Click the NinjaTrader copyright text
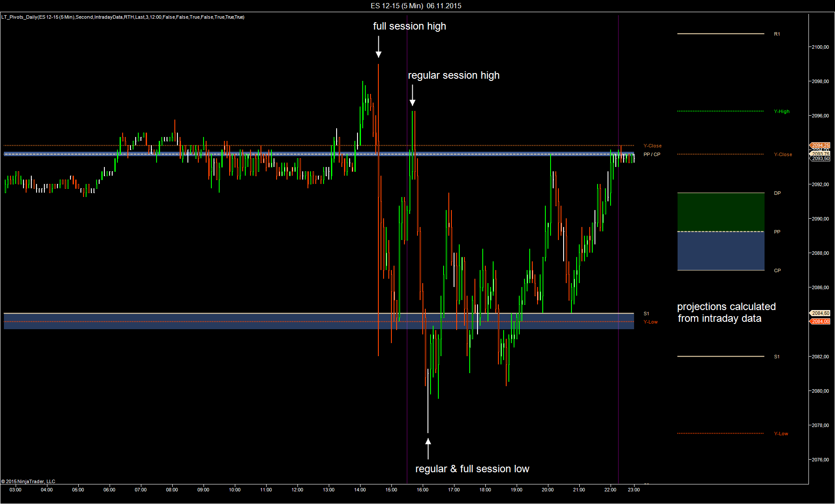The height and width of the screenshot is (504, 835). coord(28,481)
